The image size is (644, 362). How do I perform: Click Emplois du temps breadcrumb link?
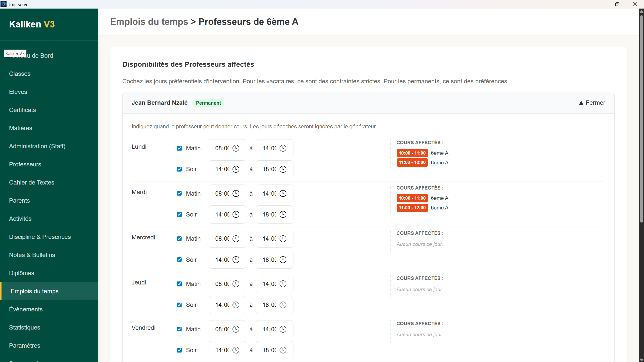(149, 22)
